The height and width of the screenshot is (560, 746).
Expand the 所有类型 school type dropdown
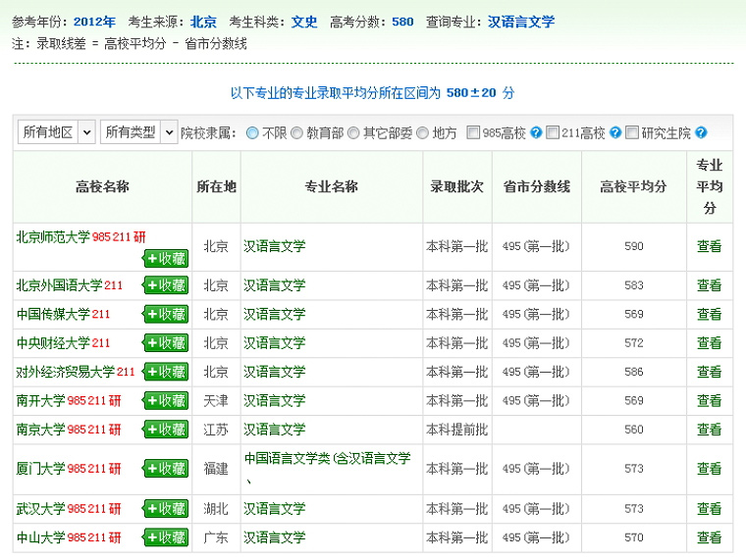[138, 132]
